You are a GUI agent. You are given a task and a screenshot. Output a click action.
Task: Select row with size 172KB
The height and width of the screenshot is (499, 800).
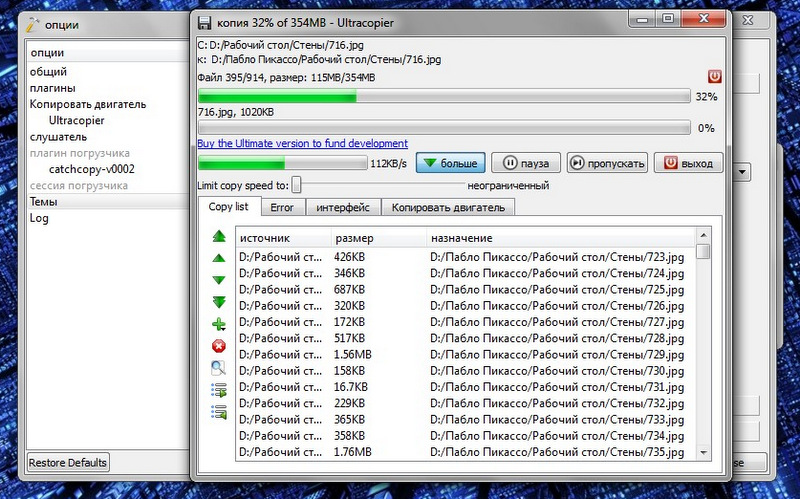pyautogui.click(x=466, y=322)
